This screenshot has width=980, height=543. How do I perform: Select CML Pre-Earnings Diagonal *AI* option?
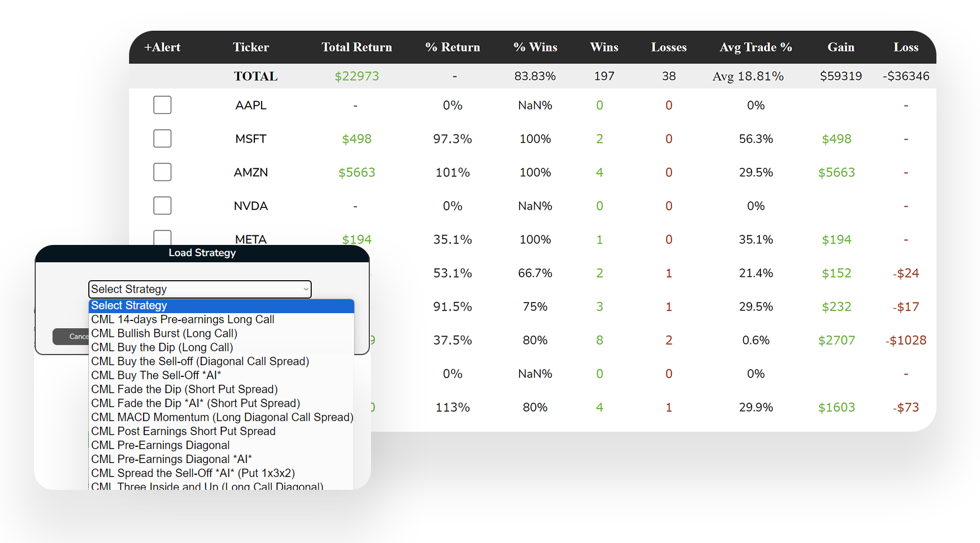tap(221, 460)
